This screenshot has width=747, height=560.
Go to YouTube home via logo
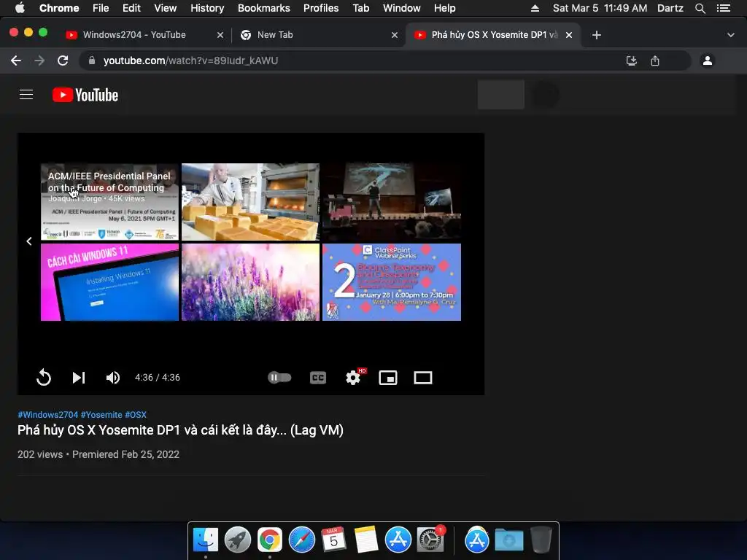(85, 95)
